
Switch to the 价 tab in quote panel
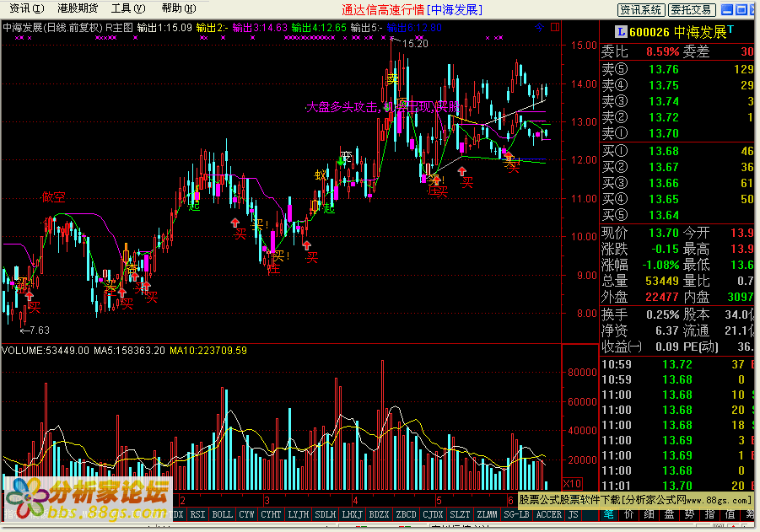point(629,514)
